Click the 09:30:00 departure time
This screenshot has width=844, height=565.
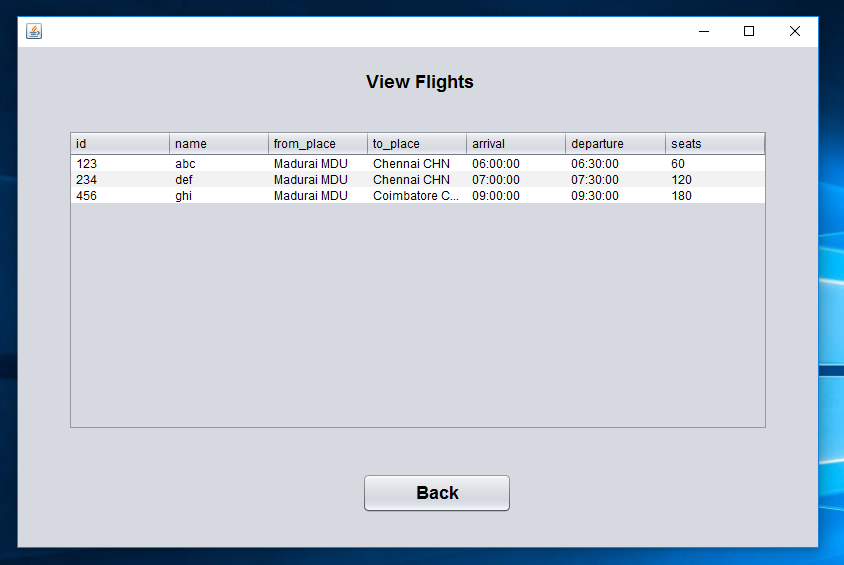(616, 196)
